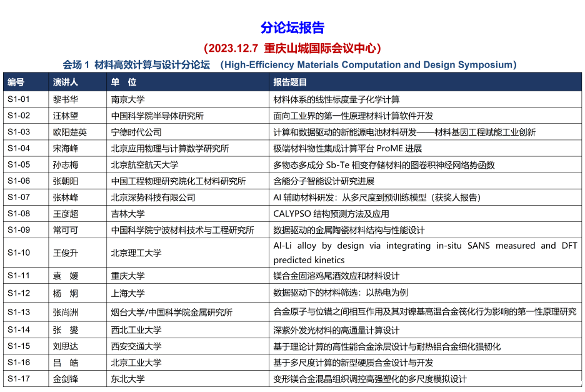This screenshot has width=585, height=392.
Task: Select the CALYPSO 结构预测方法及应用 title
Action: [x=331, y=213]
